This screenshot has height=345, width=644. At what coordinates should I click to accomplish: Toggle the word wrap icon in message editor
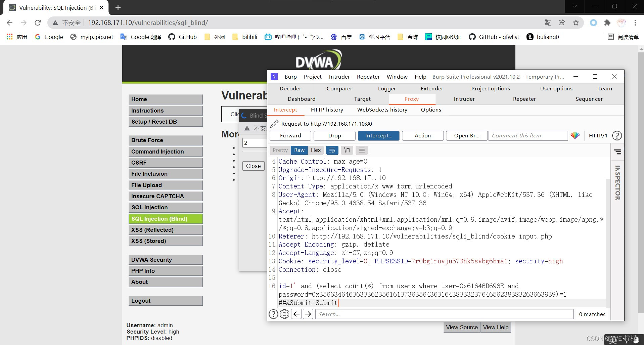point(332,150)
